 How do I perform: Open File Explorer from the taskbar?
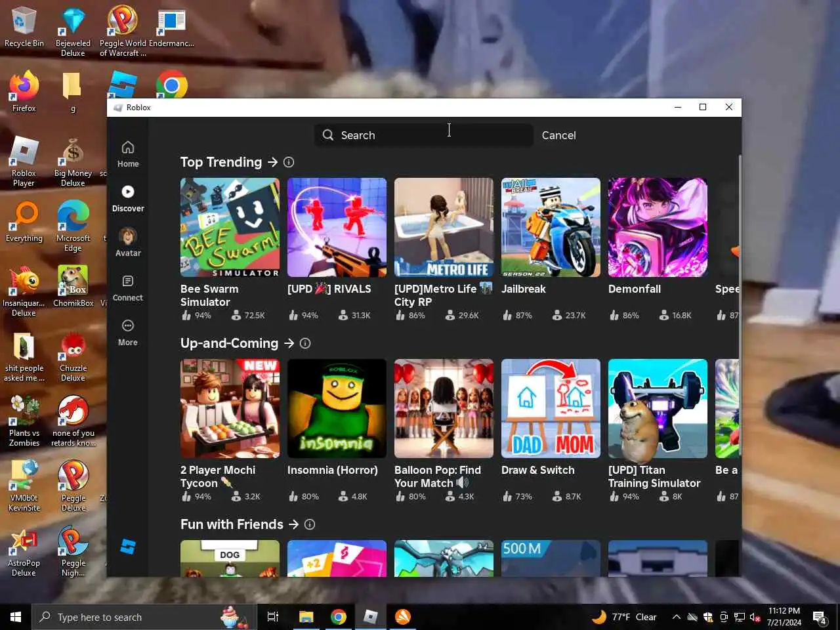coord(306,617)
